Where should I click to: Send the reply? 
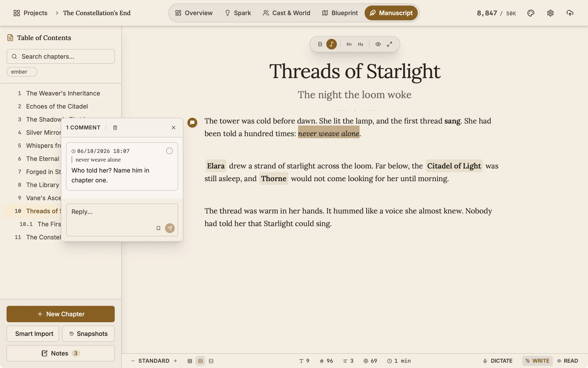click(170, 228)
